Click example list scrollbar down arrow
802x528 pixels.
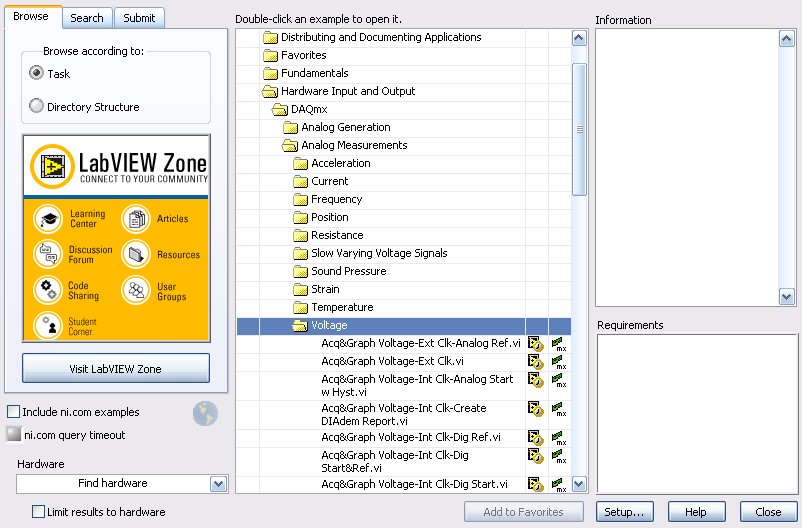579,483
